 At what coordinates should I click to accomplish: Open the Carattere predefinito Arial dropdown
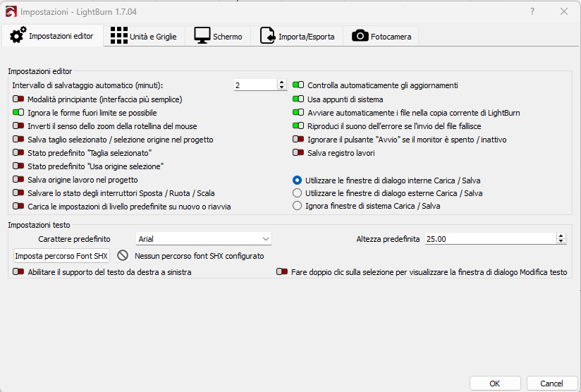click(x=203, y=239)
